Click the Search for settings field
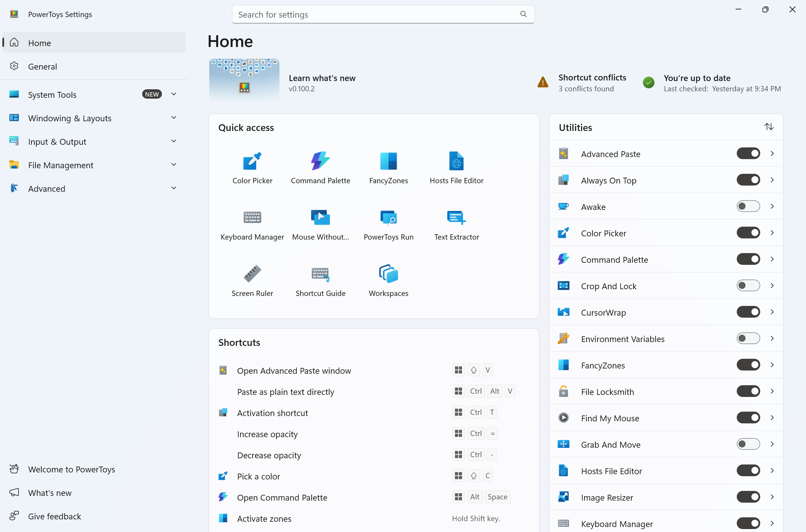The height and width of the screenshot is (532, 806). pos(383,14)
